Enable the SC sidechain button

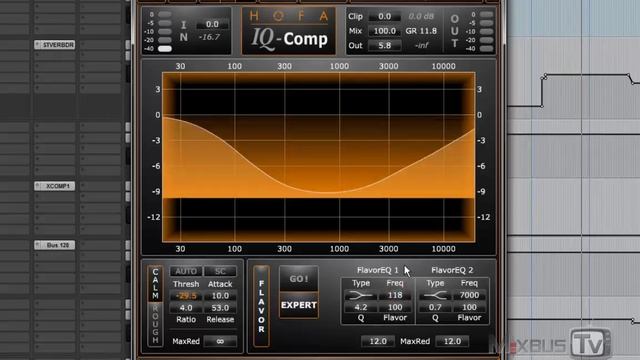pos(220,271)
